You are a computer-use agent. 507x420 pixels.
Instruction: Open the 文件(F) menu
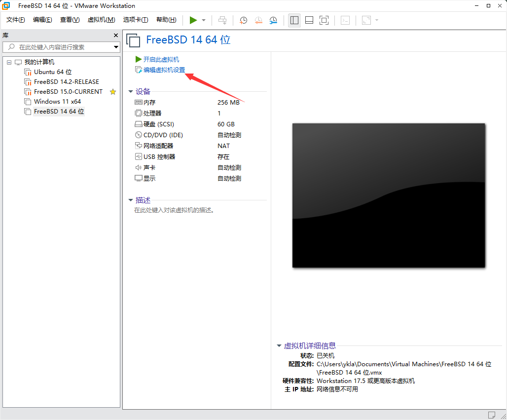point(15,20)
